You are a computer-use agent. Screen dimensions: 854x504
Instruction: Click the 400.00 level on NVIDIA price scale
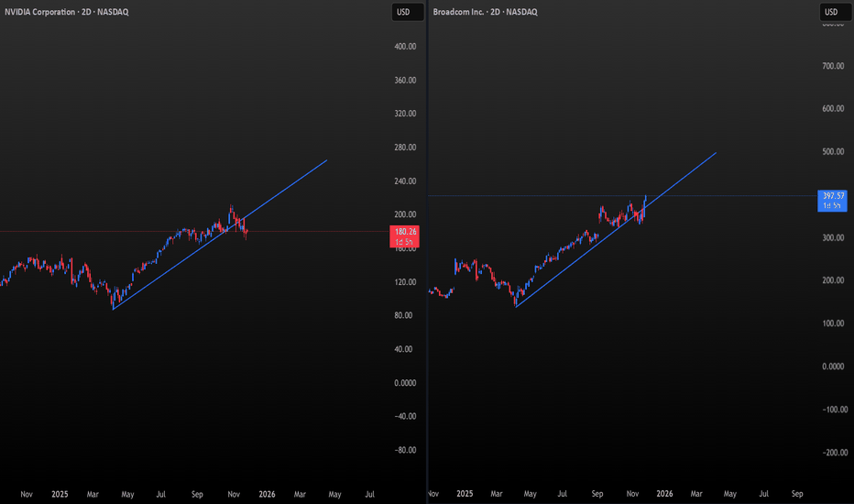(x=404, y=47)
